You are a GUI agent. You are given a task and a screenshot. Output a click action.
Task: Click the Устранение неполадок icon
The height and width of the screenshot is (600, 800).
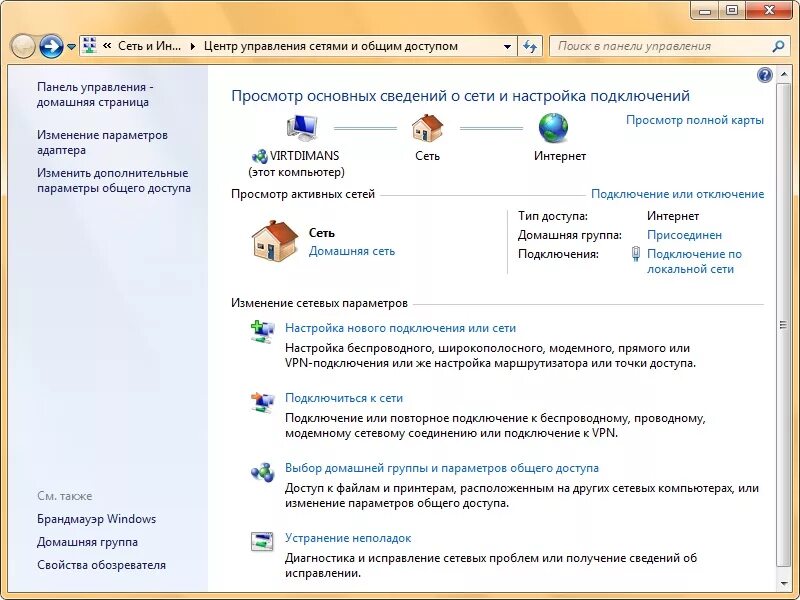262,542
